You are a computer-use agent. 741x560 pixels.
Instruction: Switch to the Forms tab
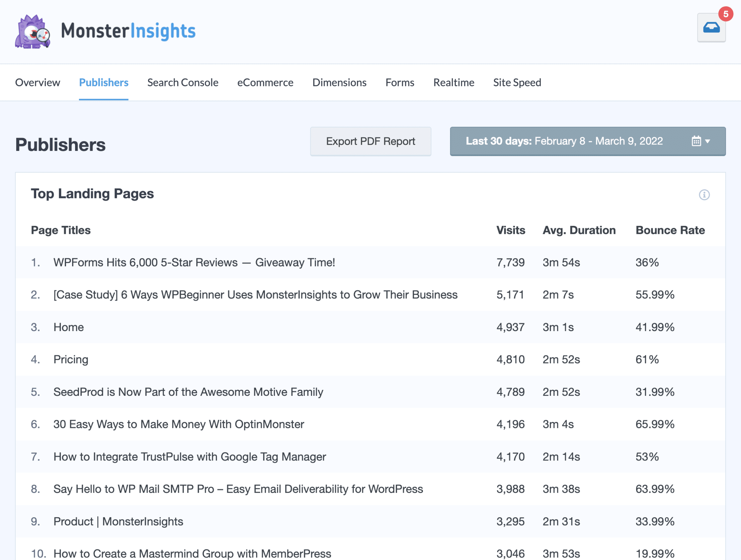pyautogui.click(x=400, y=82)
